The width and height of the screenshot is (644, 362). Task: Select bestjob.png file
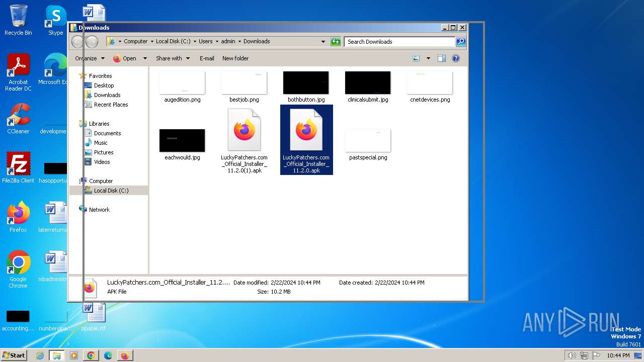tap(244, 87)
